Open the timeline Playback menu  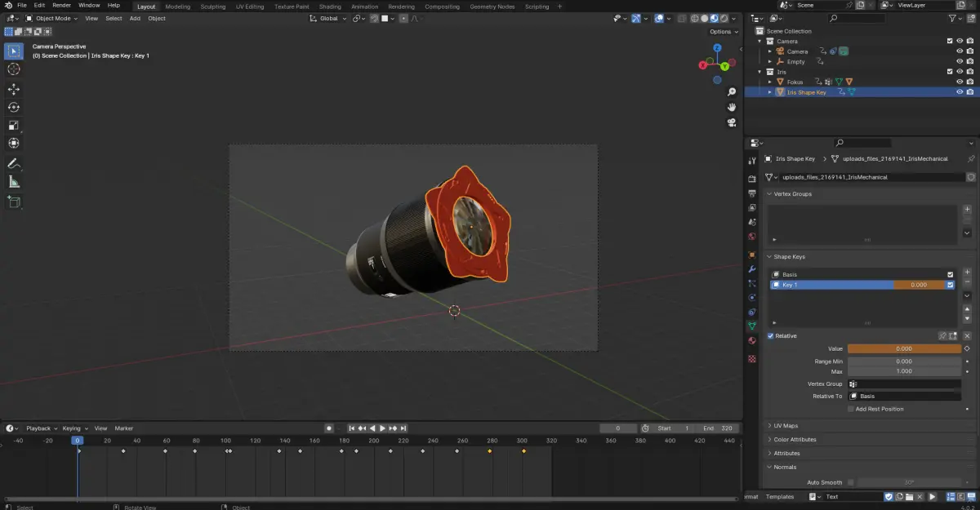coord(41,428)
